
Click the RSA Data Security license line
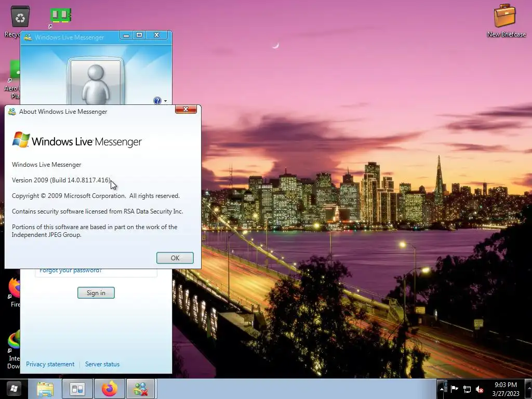(97, 211)
